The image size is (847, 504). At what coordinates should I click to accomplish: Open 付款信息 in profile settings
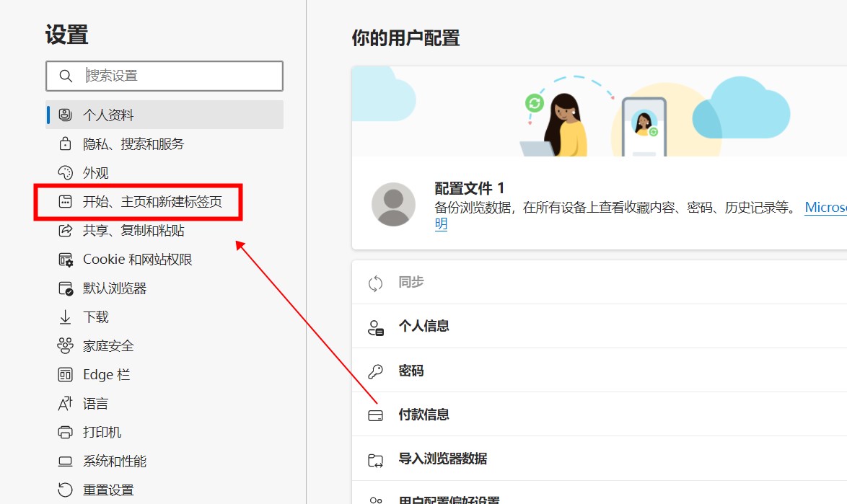[424, 415]
